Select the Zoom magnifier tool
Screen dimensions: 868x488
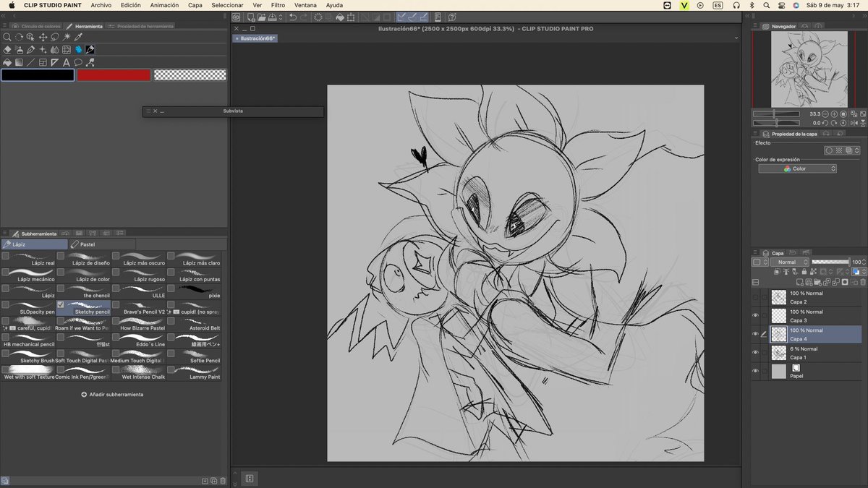7,37
